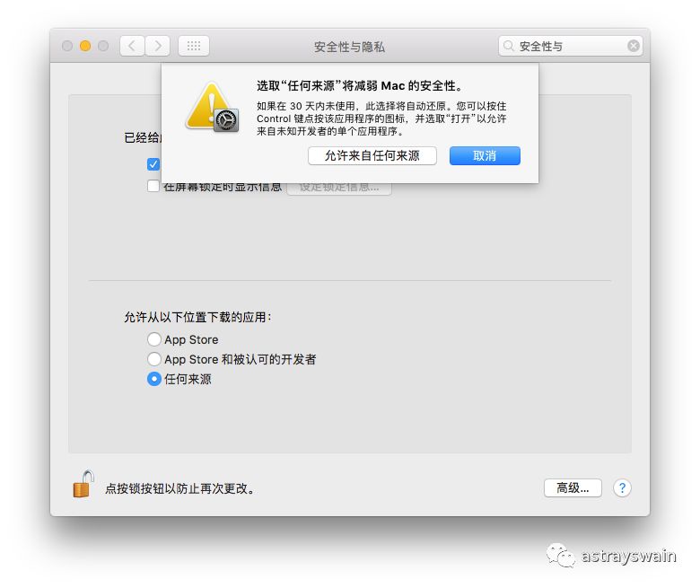Click the yellow minimize window button
The height and width of the screenshot is (588, 700).
click(x=85, y=46)
